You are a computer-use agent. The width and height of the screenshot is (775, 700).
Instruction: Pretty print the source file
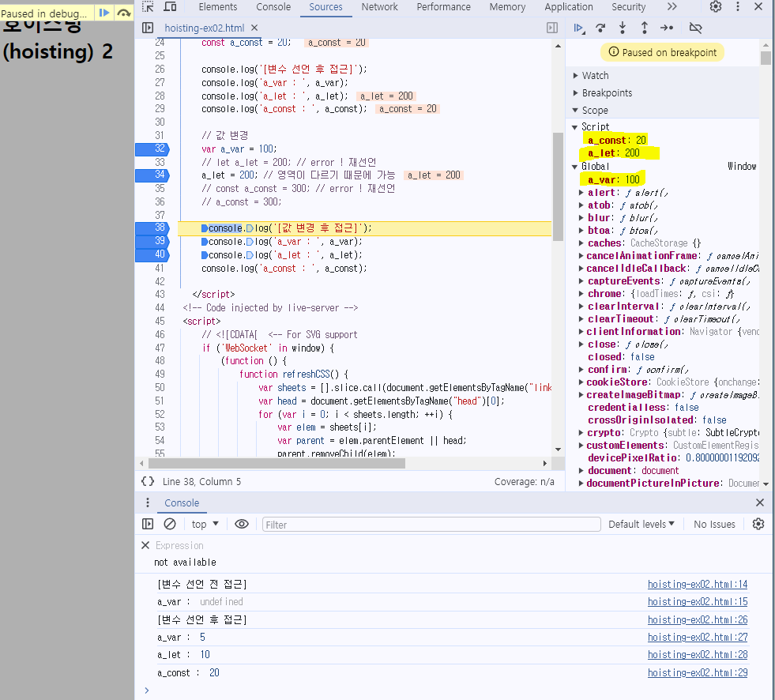pos(148,481)
